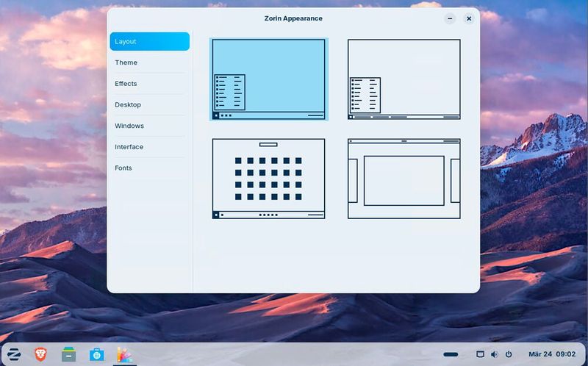Select the GNOME overview top-bar layout
The width and height of the screenshot is (588, 366).
pos(404,179)
